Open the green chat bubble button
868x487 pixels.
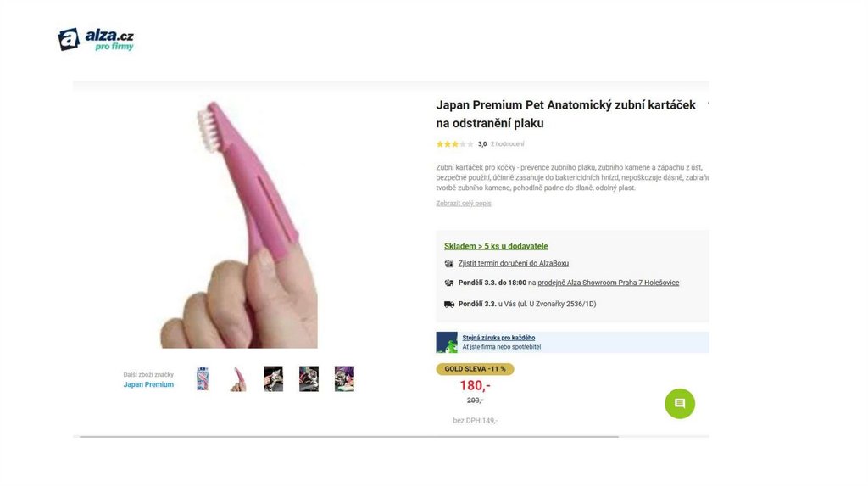tap(679, 403)
